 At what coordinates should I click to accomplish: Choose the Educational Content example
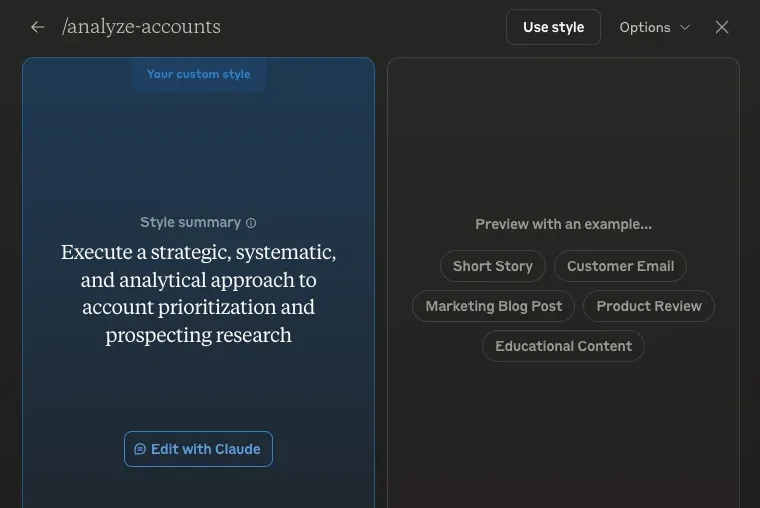(563, 346)
